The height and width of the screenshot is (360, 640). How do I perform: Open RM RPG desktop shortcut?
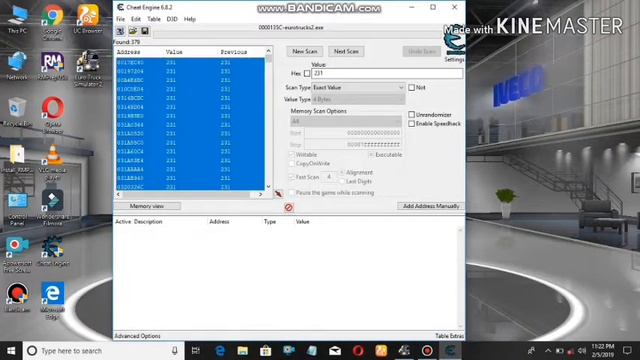click(x=52, y=66)
